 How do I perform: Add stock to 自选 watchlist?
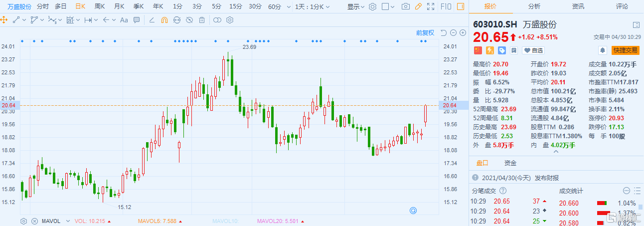pos(533,50)
